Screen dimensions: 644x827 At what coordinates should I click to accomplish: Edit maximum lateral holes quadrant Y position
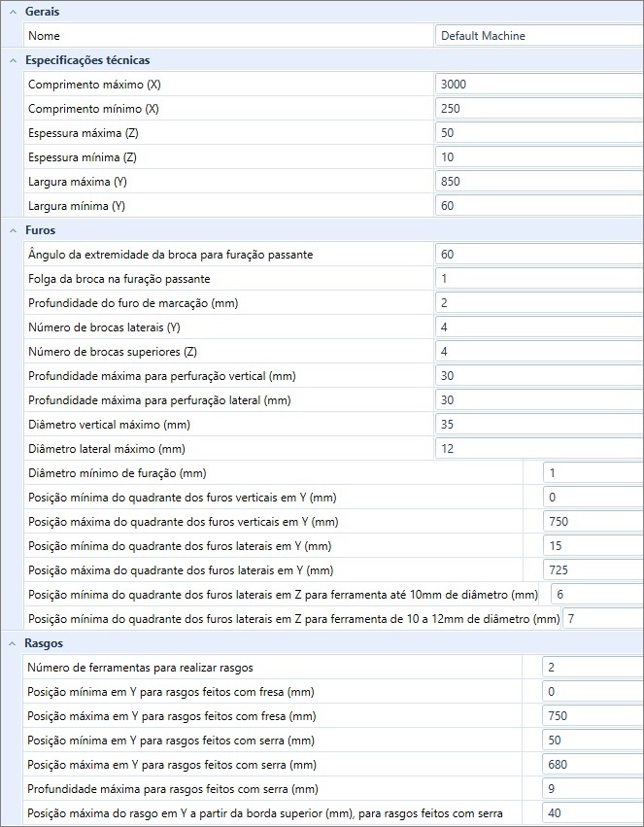tap(593, 569)
